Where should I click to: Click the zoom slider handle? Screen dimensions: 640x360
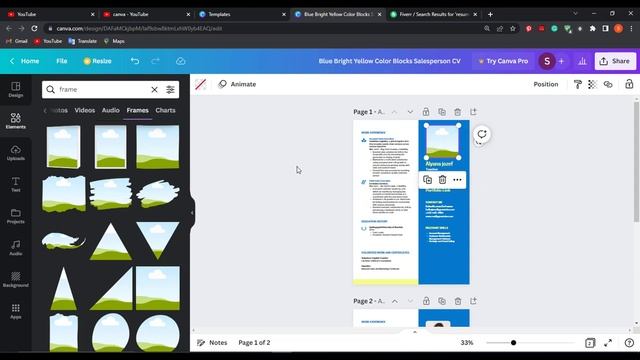pyautogui.click(x=513, y=342)
